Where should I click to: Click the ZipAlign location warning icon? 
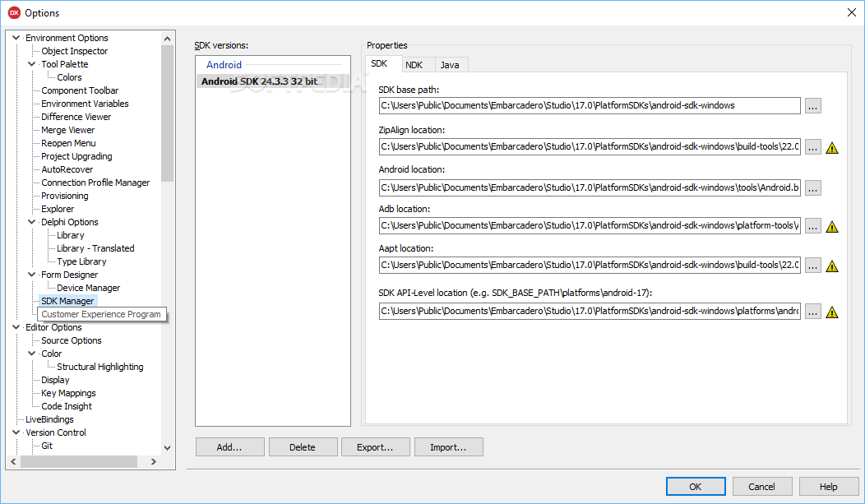tap(832, 148)
